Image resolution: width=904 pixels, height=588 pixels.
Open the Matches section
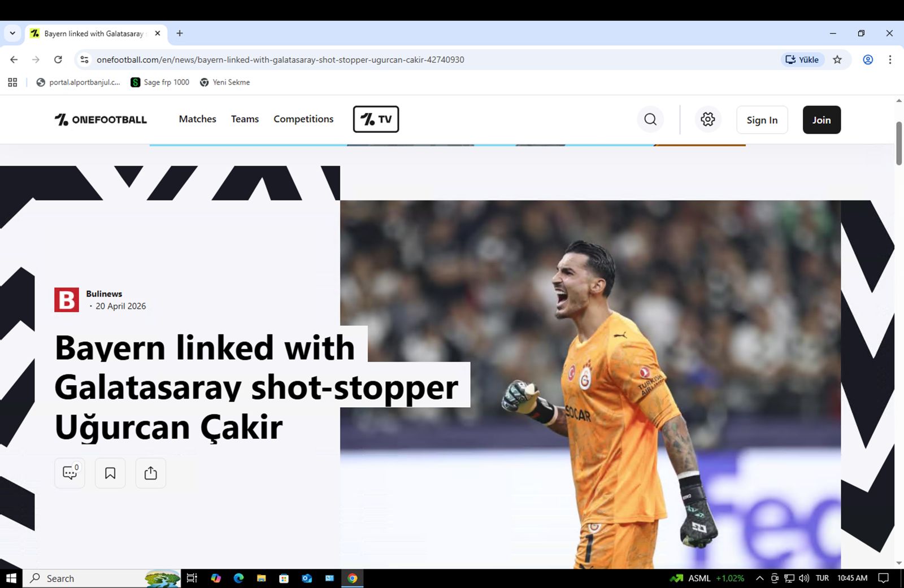click(197, 119)
